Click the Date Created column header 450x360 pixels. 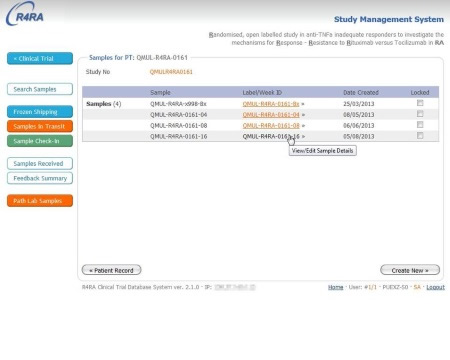point(361,92)
